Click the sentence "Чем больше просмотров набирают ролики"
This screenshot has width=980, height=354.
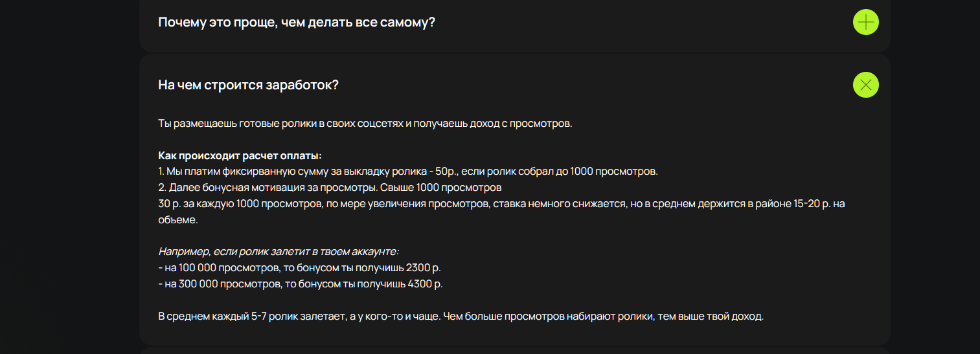click(x=604, y=317)
